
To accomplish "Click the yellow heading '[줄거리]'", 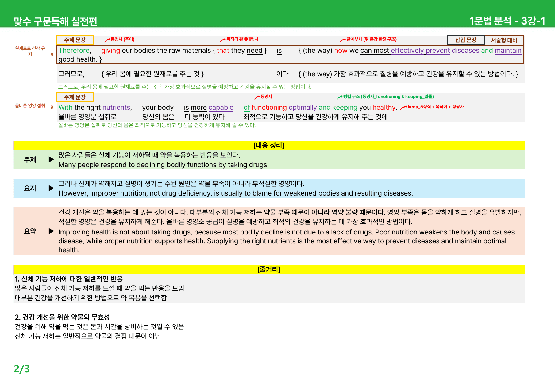I will [269, 269].
